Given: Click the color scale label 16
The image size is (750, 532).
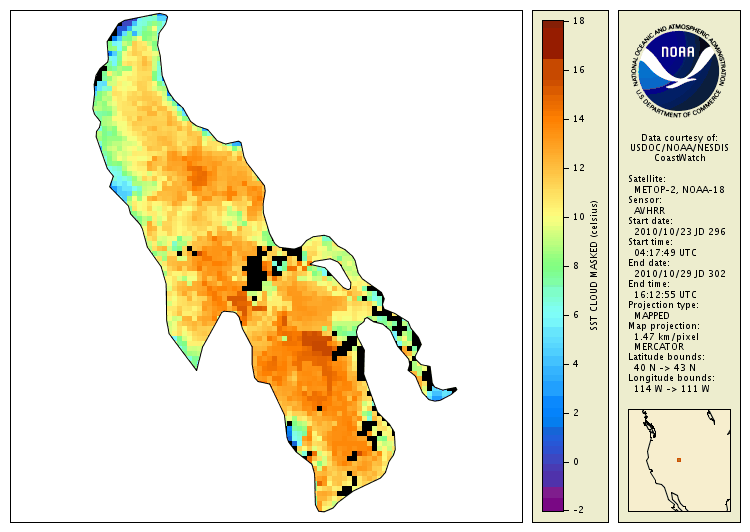Looking at the screenshot, I should tap(579, 70).
